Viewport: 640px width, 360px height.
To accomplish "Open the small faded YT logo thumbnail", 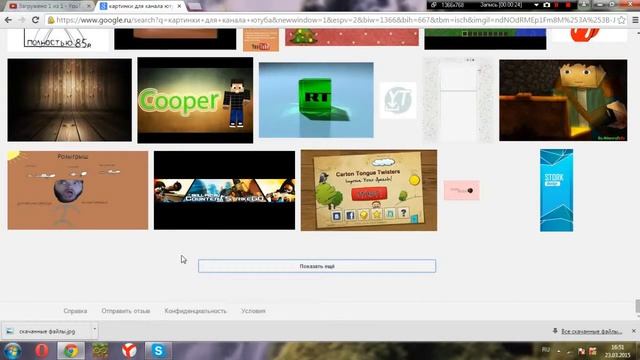I will (x=398, y=100).
